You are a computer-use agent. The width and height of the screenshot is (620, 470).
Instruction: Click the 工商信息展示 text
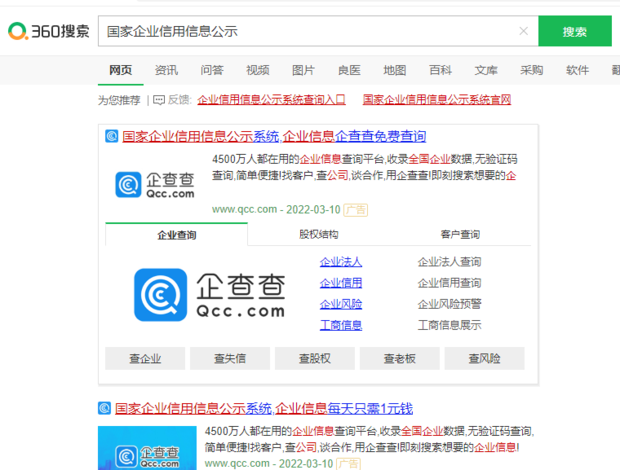click(x=450, y=325)
